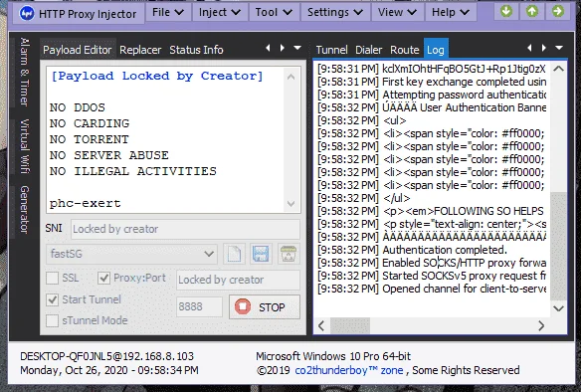This screenshot has width=581, height=392.
Task: Click the log vertical scrollbar thumb
Action: point(558,246)
